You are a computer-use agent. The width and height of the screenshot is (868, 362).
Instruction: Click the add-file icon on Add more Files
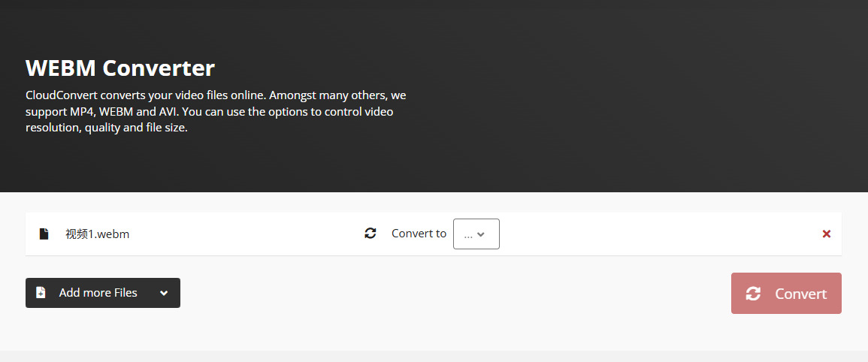pyautogui.click(x=41, y=293)
